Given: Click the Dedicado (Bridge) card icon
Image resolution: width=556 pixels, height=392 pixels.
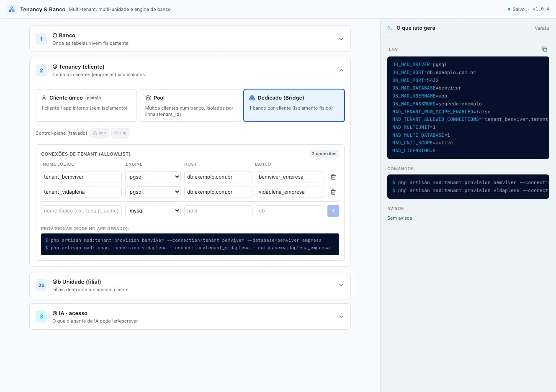Looking at the screenshot, I should pyautogui.click(x=252, y=98).
